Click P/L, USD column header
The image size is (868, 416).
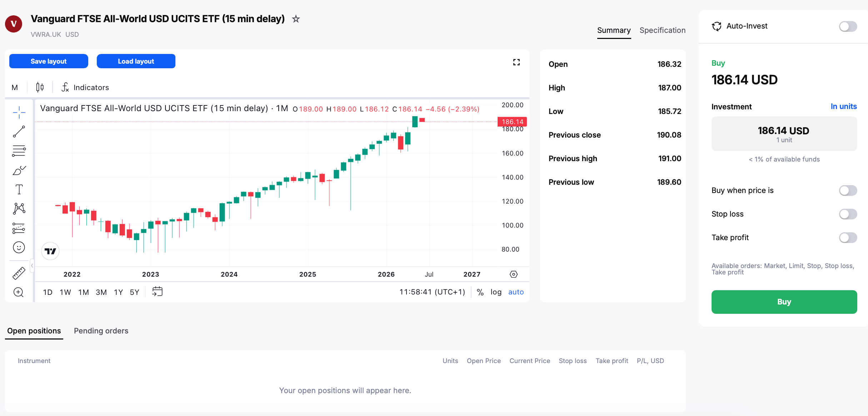(x=650, y=361)
